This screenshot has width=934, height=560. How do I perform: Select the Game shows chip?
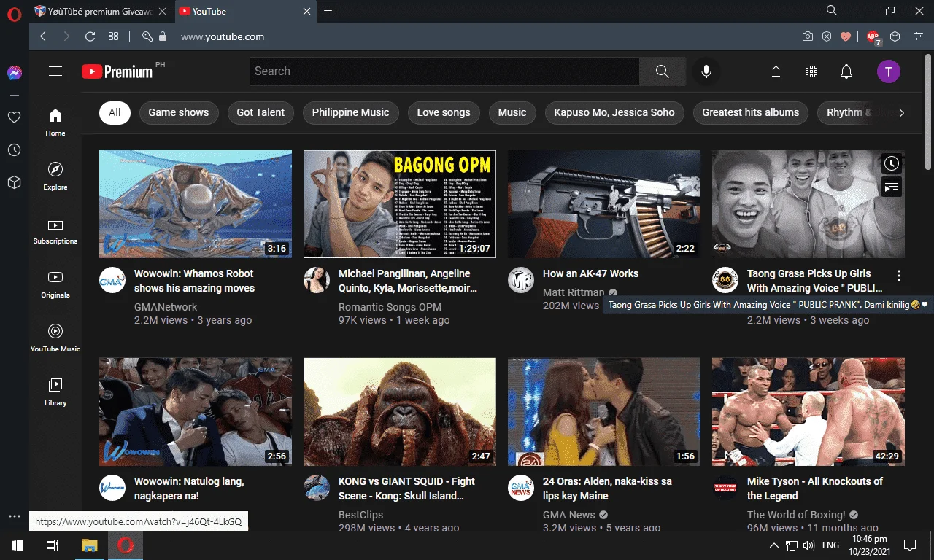[x=179, y=112]
